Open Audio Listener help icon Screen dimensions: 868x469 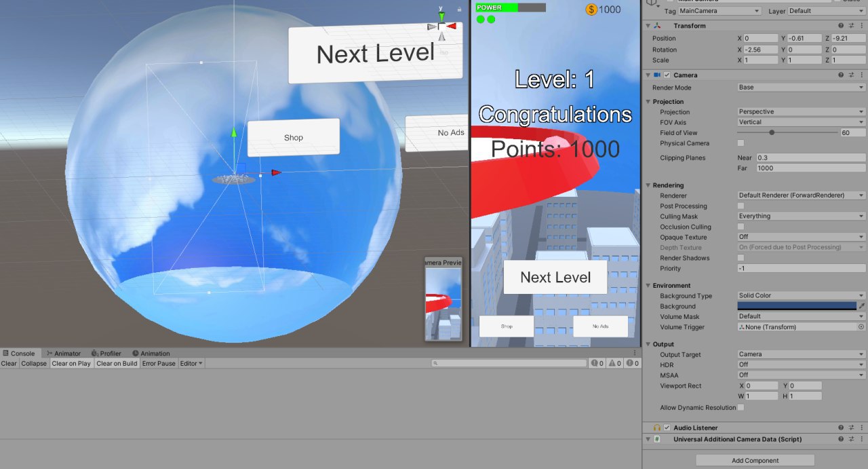(x=841, y=428)
